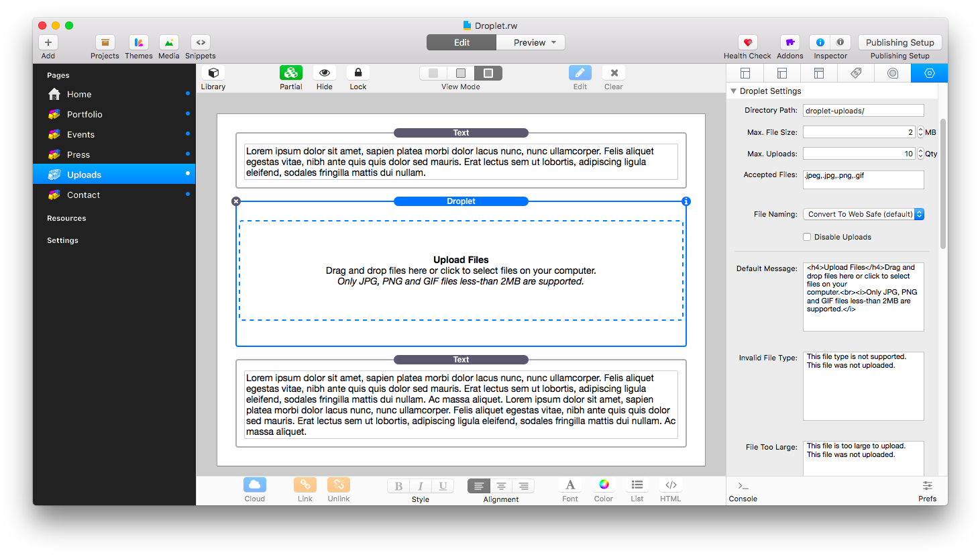The image size is (980, 555).
Task: Open the Stacks Library
Action: pyautogui.click(x=213, y=73)
